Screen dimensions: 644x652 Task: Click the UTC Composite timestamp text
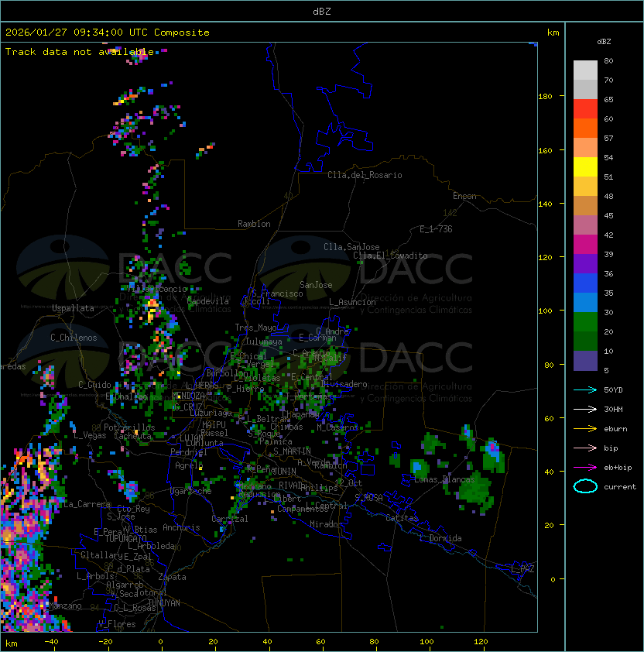[x=108, y=33]
